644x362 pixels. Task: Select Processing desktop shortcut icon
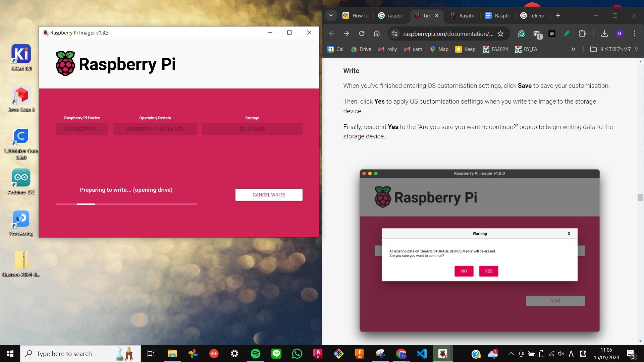(x=21, y=223)
